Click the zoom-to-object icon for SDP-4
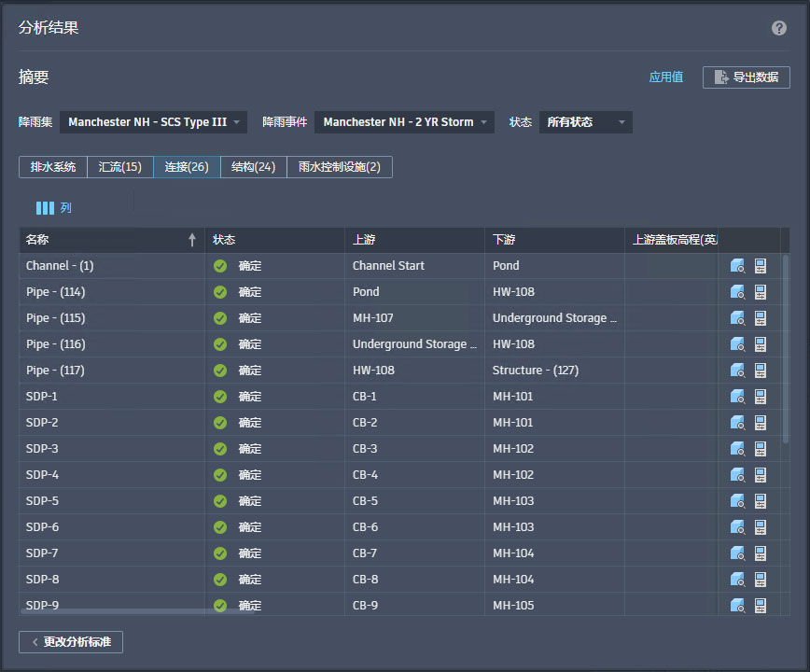 pyautogui.click(x=737, y=475)
